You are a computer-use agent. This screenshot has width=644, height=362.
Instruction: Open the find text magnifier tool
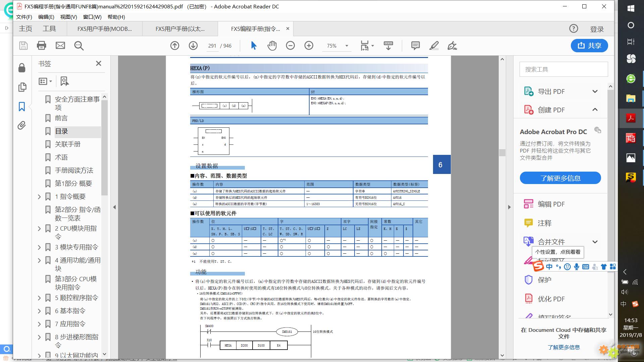click(79, 46)
